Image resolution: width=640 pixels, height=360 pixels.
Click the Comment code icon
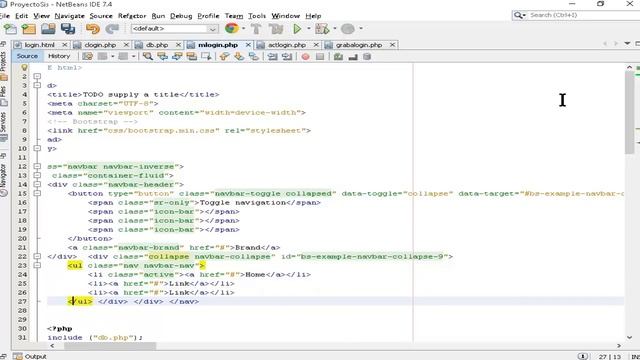(338, 56)
